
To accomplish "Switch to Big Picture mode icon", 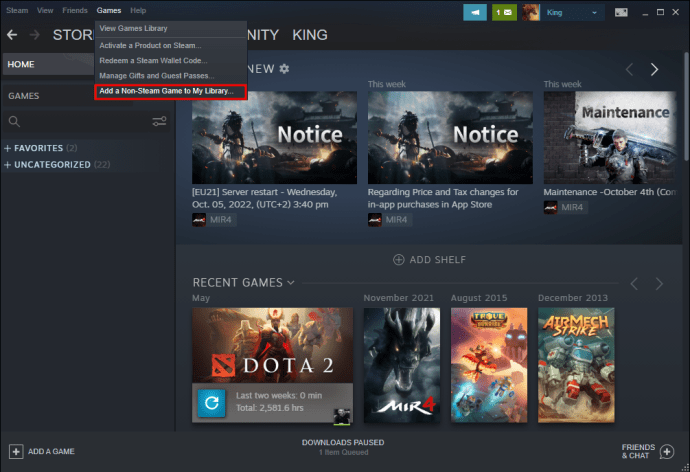I will coord(621,12).
